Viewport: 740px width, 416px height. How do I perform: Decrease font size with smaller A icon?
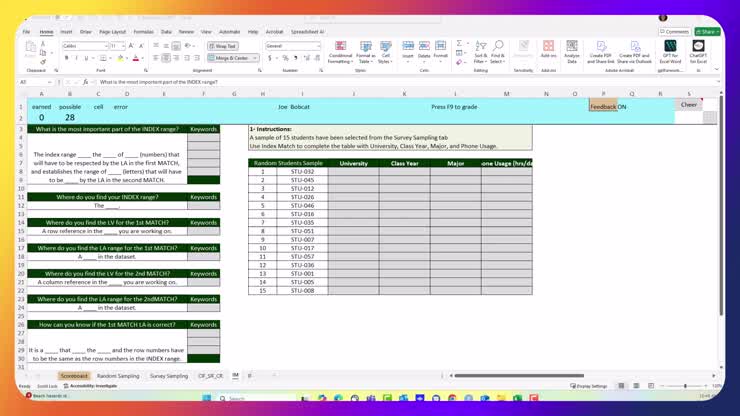(141, 46)
